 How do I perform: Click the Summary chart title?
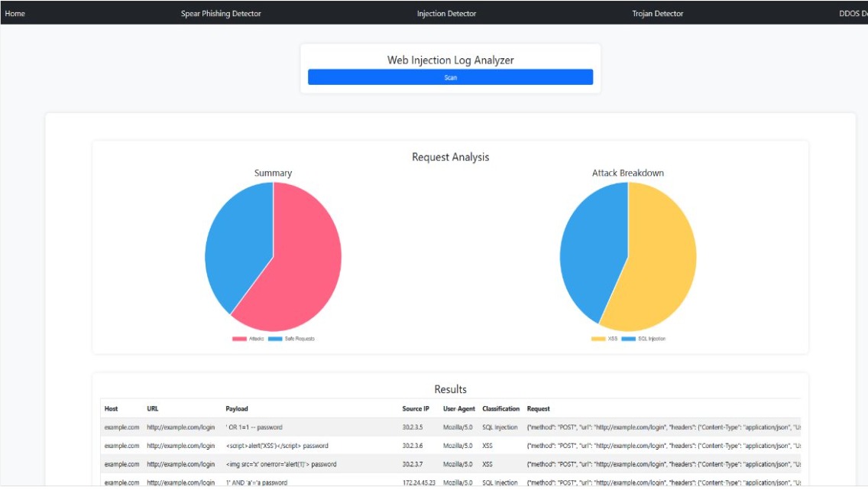click(273, 173)
